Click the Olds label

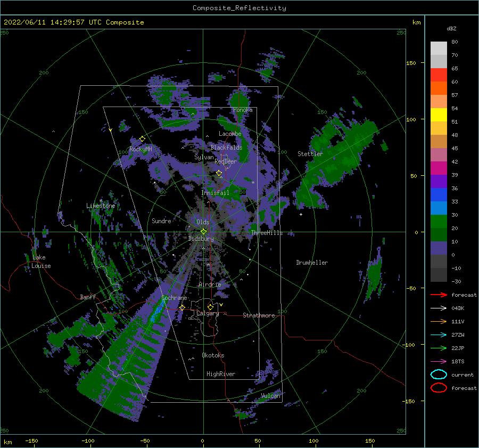(203, 222)
